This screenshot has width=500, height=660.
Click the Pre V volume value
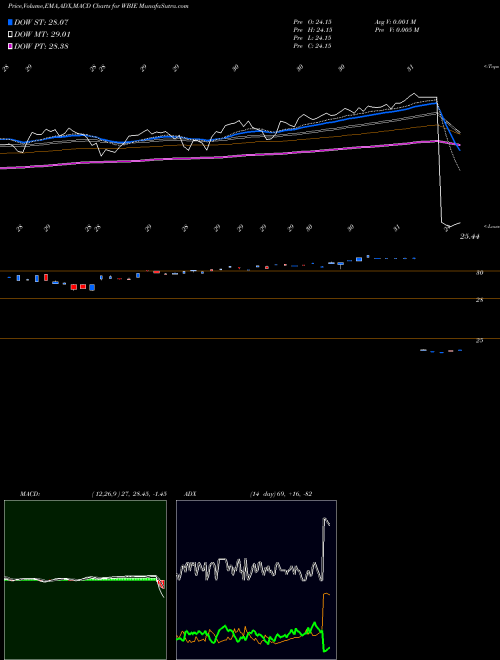(398, 30)
